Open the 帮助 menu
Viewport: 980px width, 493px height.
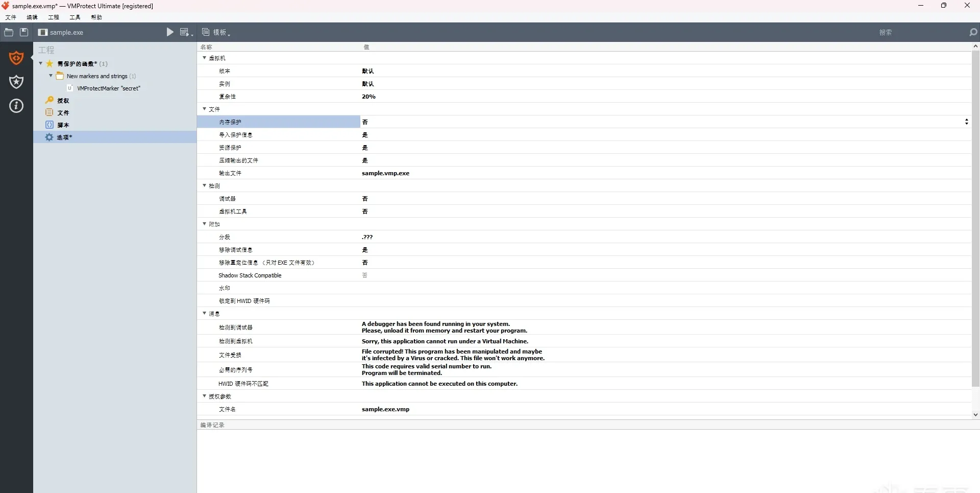click(96, 17)
